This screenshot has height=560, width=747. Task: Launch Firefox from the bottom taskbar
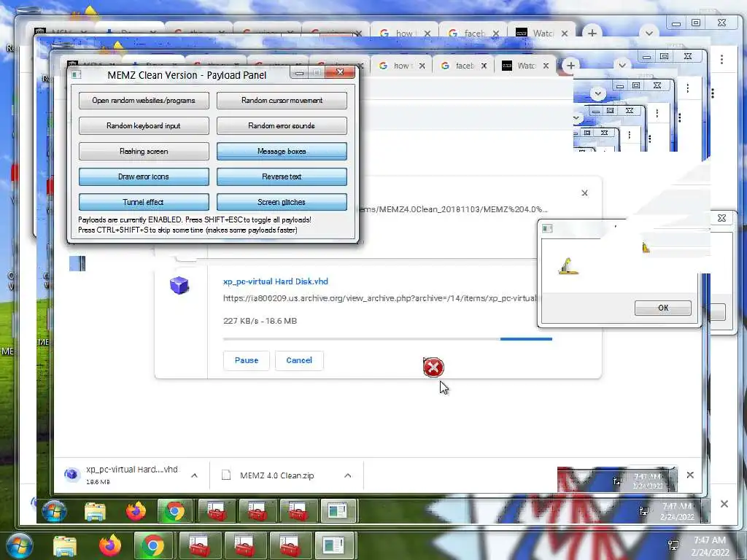pyautogui.click(x=110, y=545)
